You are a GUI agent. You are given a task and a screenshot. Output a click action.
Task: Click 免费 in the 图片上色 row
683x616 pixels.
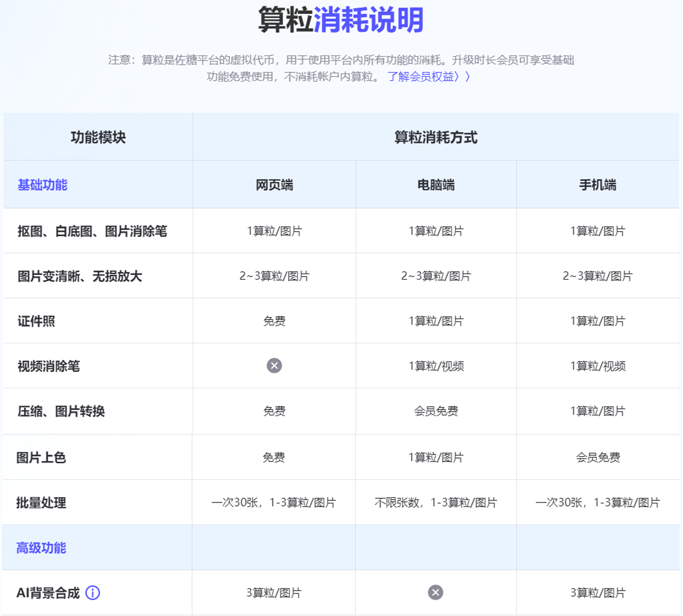point(273,458)
